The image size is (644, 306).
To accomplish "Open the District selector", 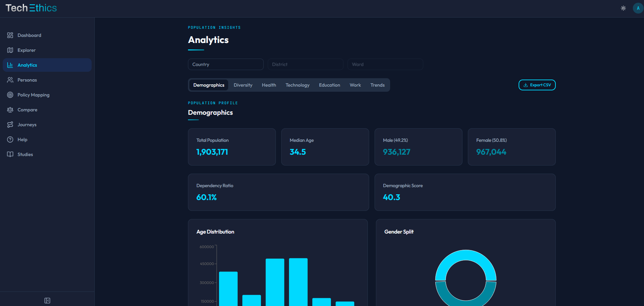I will [305, 64].
